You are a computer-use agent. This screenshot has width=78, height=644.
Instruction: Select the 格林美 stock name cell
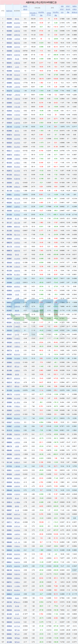coord(17,19)
